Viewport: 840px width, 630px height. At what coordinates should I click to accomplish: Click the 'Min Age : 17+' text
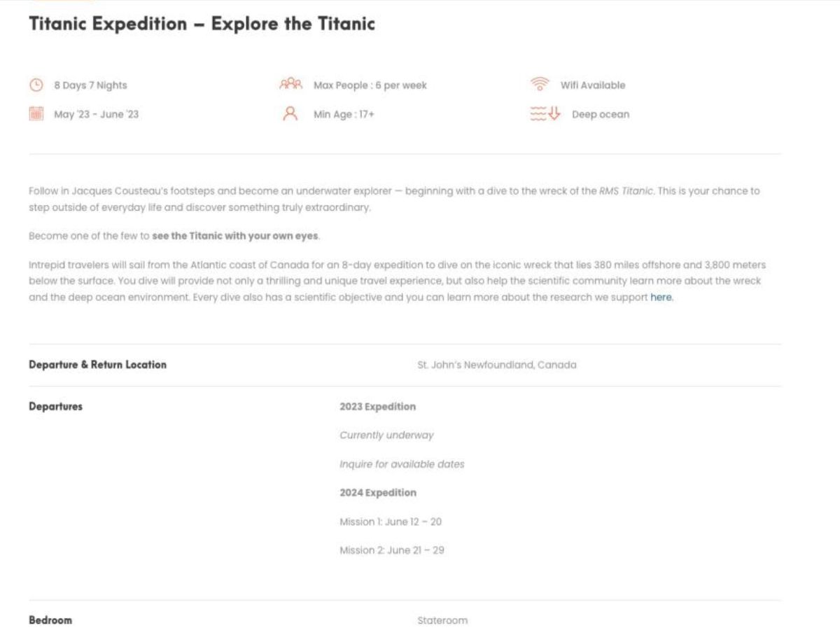click(x=344, y=114)
